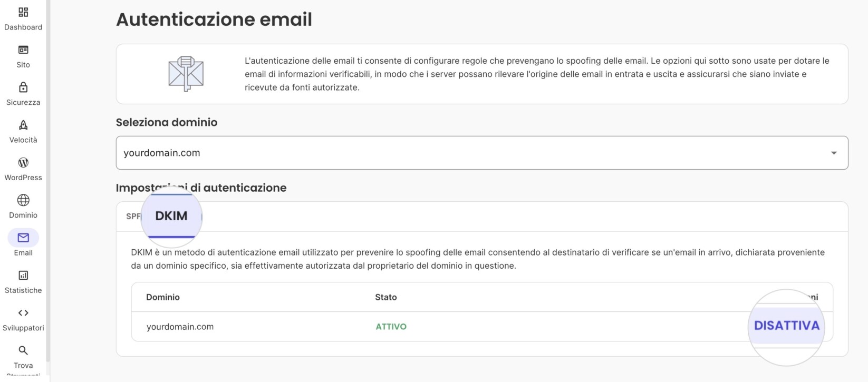The image size is (868, 382).
Task: Open the WordPress sidebar icon
Action: pos(23,162)
